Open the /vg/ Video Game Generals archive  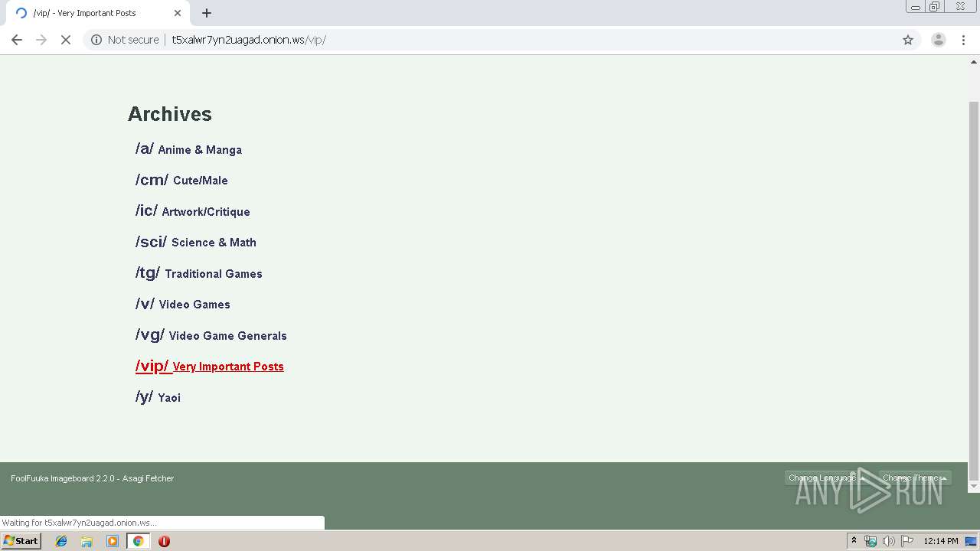[x=211, y=335]
